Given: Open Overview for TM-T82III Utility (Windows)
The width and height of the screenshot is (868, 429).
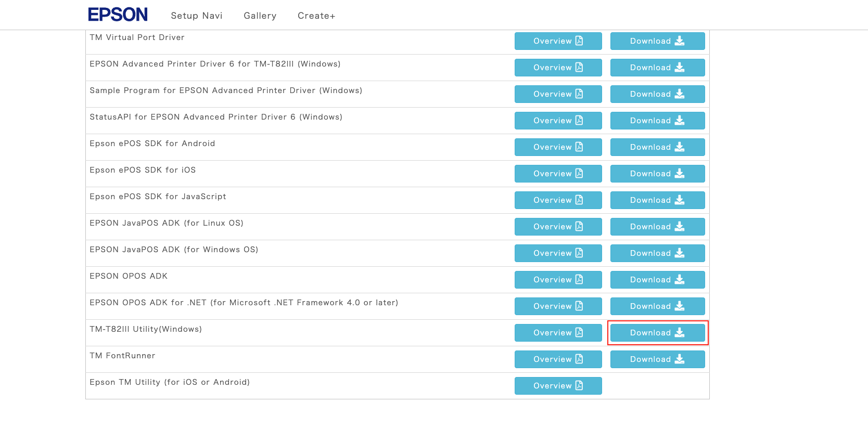Looking at the screenshot, I should (558, 333).
